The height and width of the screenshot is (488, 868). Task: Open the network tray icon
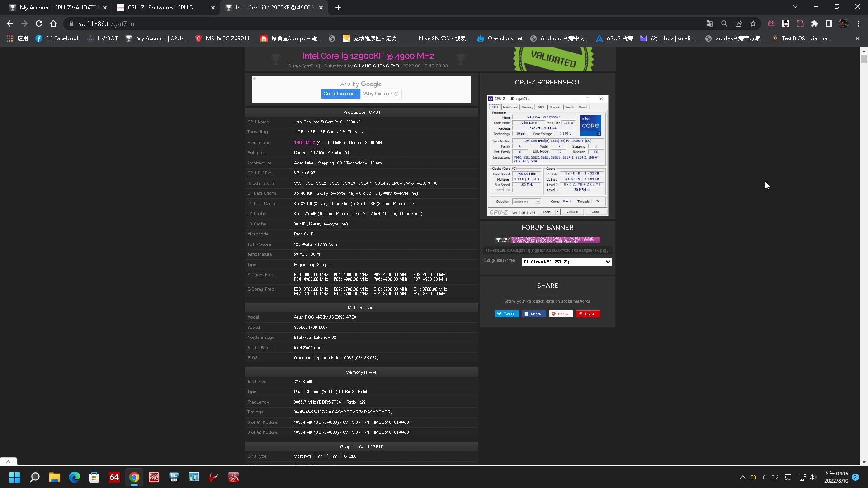click(802, 477)
